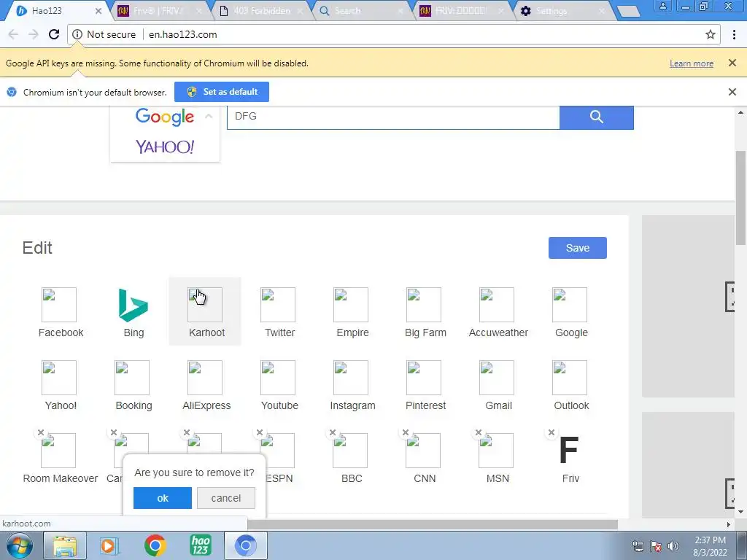Remove the BBC tile with its X
This screenshot has width=747, height=560.
tap(332, 432)
